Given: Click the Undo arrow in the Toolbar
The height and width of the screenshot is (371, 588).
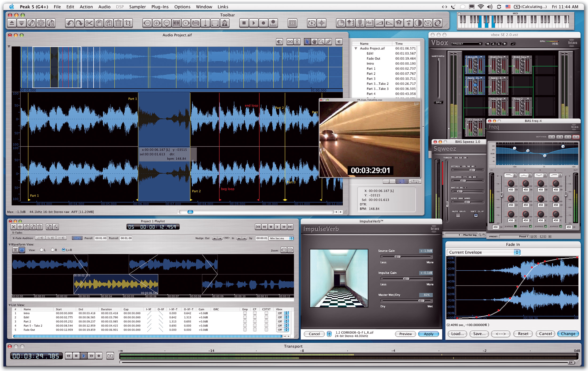Looking at the screenshot, I should coord(70,23).
